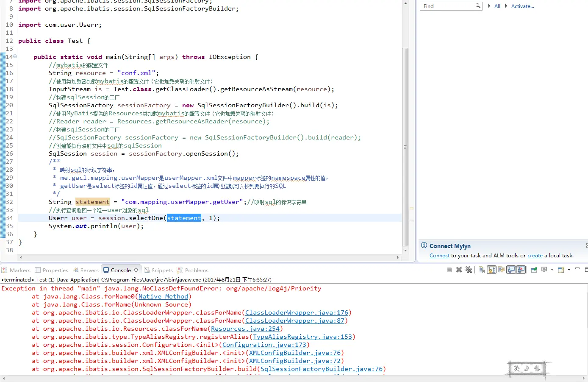Switch to the Markers tab

16,270
